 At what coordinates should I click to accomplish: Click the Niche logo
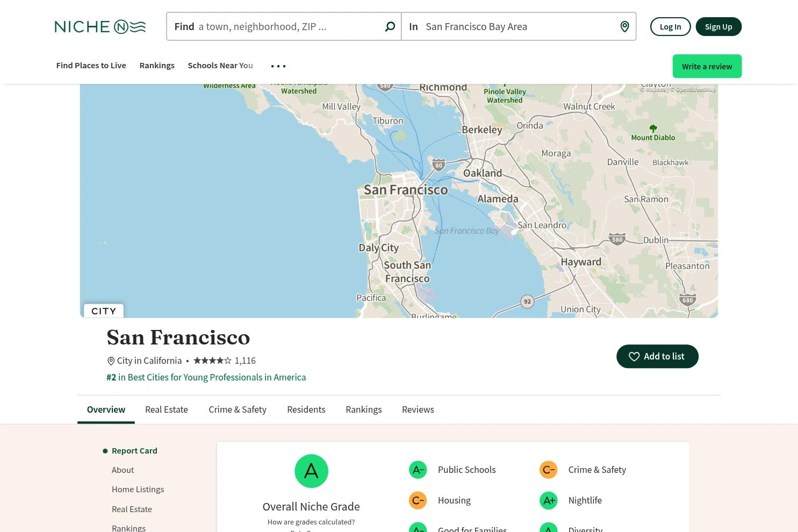pos(100,26)
